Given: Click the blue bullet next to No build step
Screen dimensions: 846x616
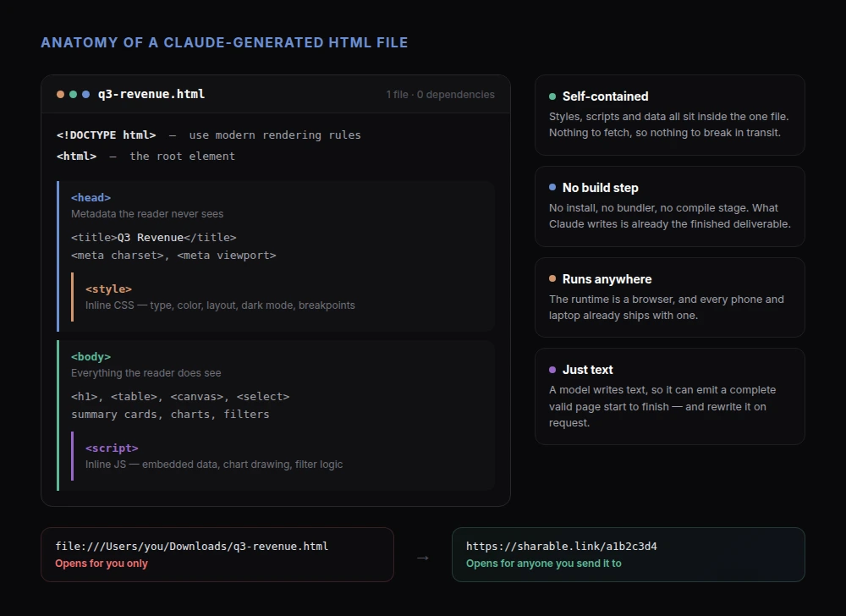Looking at the screenshot, I should pos(552,187).
